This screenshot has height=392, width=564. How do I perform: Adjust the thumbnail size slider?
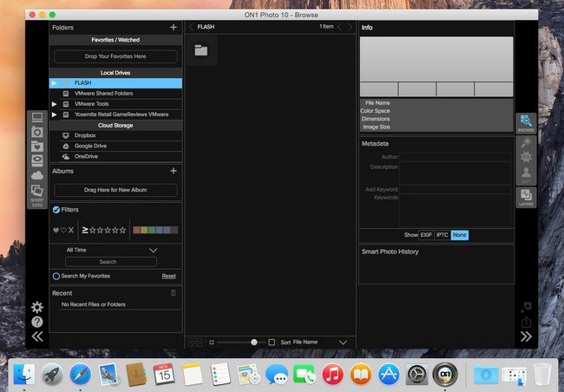pyautogui.click(x=254, y=343)
